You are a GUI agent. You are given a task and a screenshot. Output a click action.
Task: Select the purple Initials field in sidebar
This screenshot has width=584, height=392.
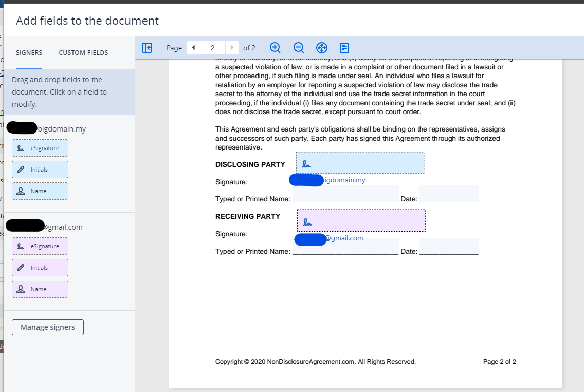pyautogui.click(x=40, y=268)
